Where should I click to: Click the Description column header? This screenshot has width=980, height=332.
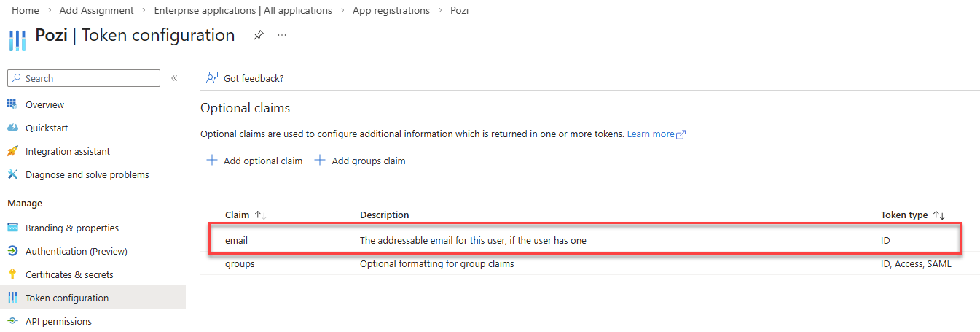(x=385, y=215)
